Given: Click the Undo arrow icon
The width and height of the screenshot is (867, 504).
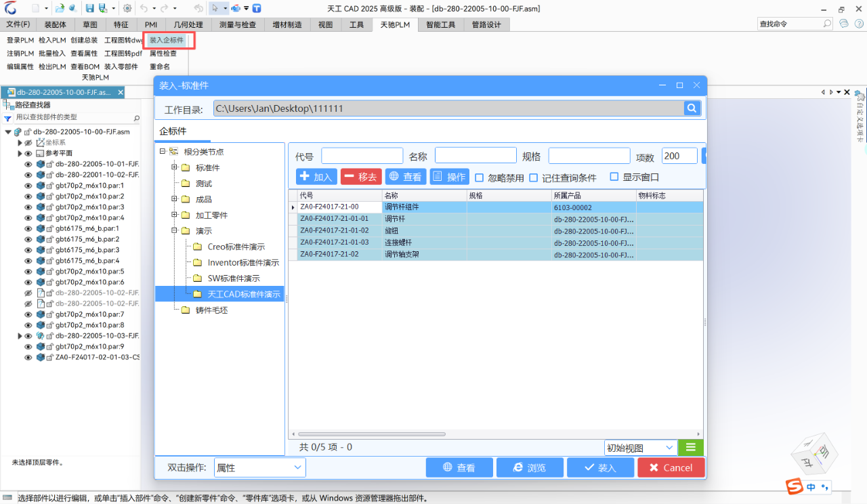Looking at the screenshot, I should (x=145, y=8).
